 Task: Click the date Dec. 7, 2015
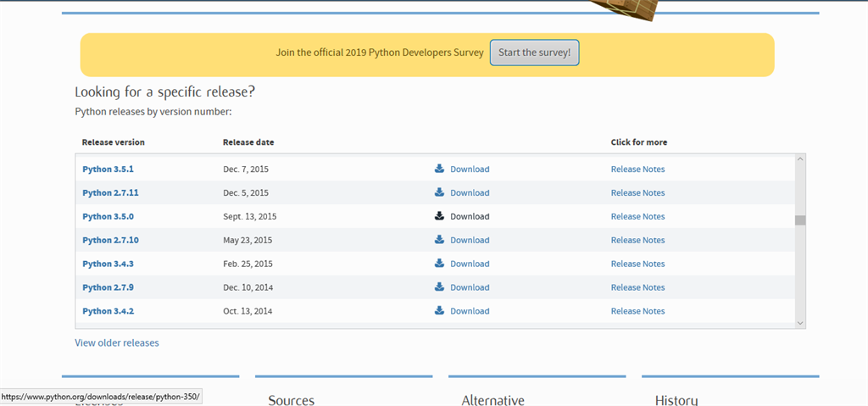point(246,169)
